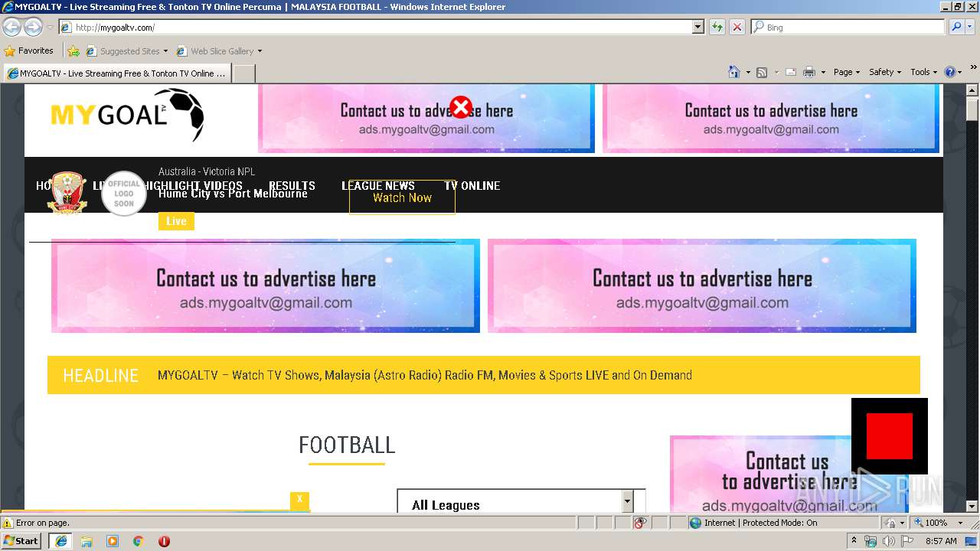
Task: Click the 8:57 AM system clock
Action: [x=941, y=541]
